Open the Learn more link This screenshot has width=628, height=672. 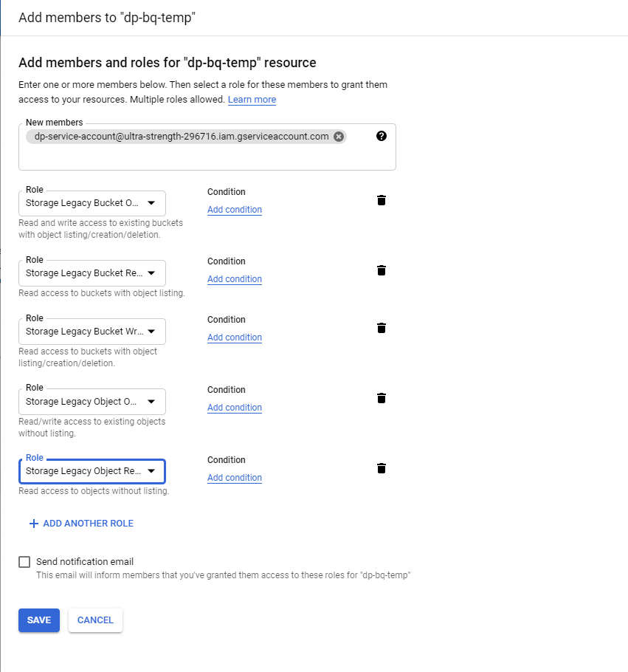click(252, 100)
